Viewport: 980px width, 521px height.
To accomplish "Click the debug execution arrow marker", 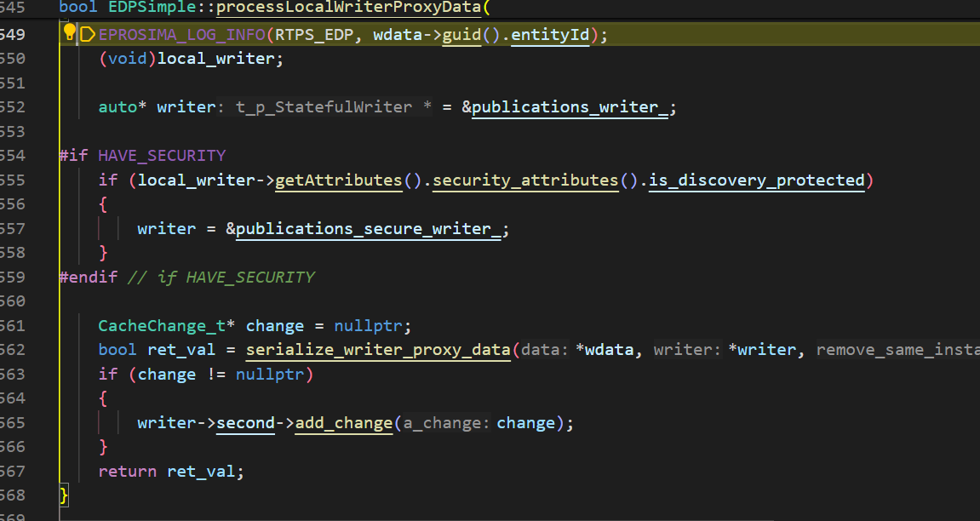I will pos(87,35).
